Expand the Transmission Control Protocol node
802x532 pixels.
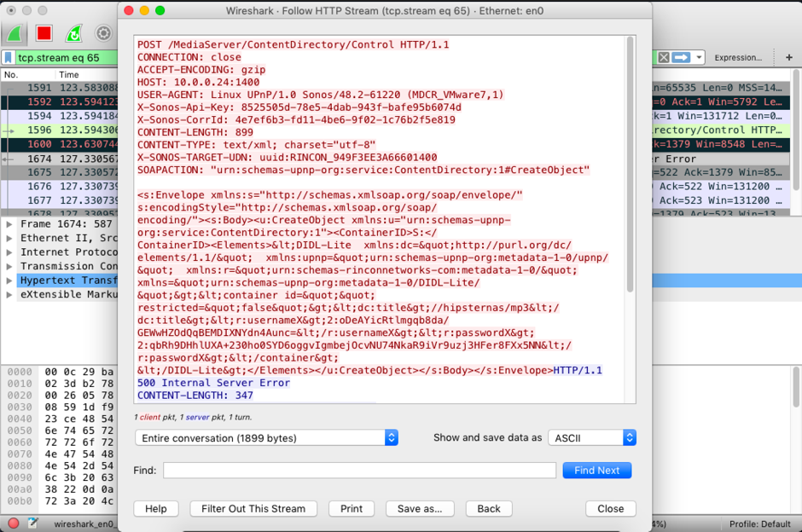coord(9,266)
